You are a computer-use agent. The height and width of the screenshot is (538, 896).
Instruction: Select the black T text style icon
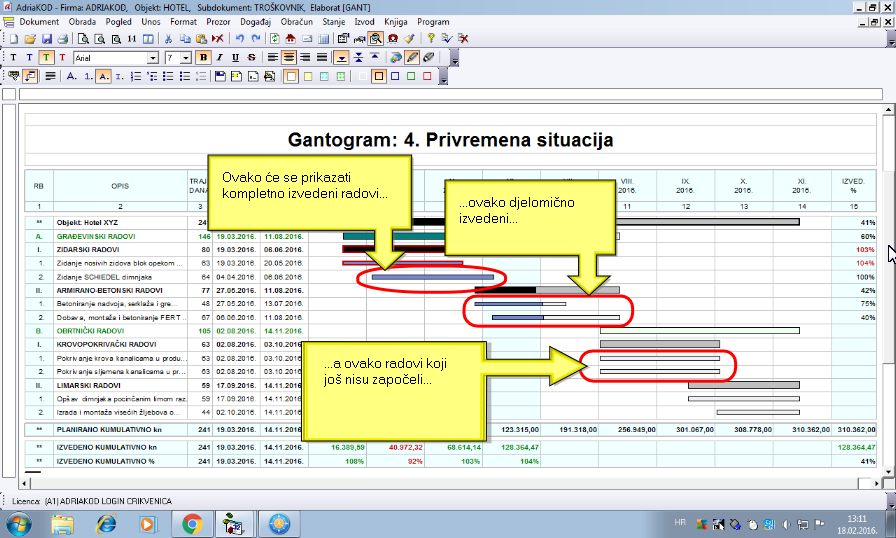click(x=14, y=58)
